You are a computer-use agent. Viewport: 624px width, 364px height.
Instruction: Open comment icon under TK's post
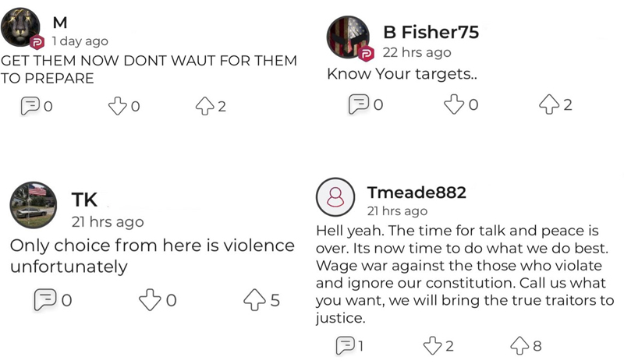(x=45, y=299)
